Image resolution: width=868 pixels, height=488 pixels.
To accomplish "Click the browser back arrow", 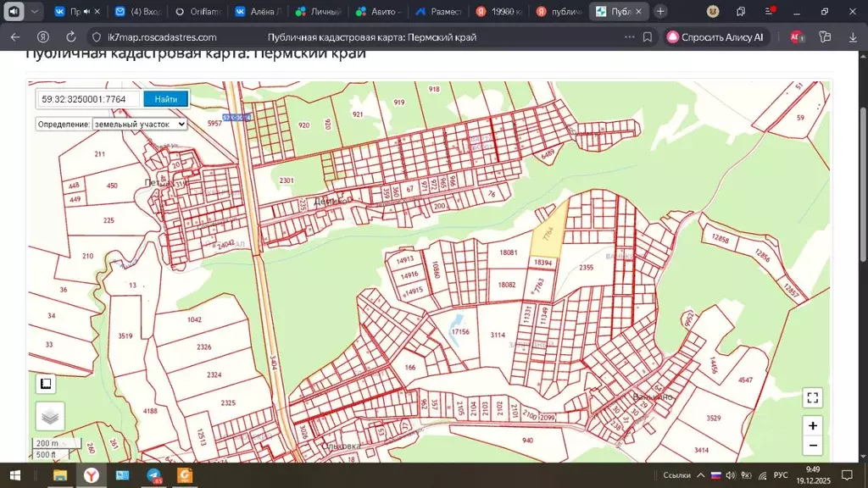I will pos(15,37).
